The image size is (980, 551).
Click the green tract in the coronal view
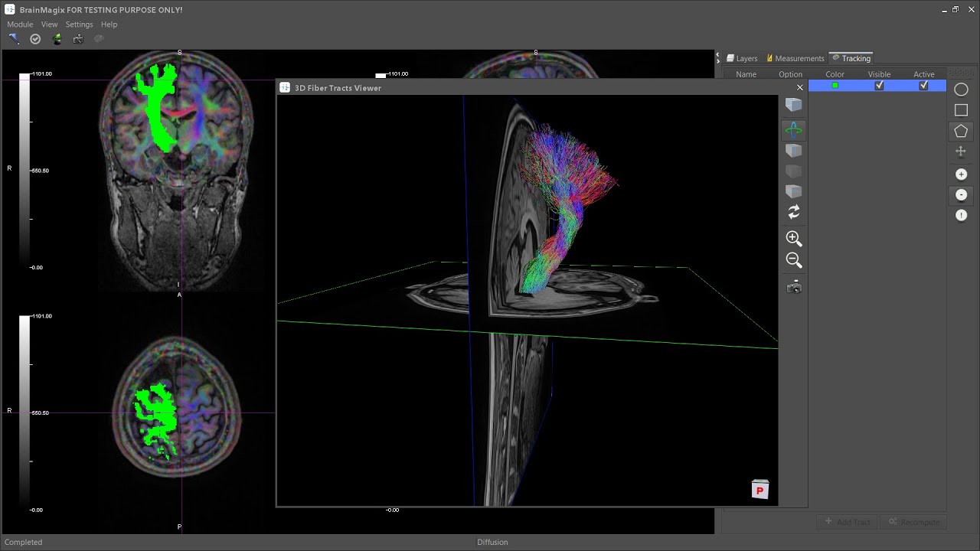tap(157, 107)
